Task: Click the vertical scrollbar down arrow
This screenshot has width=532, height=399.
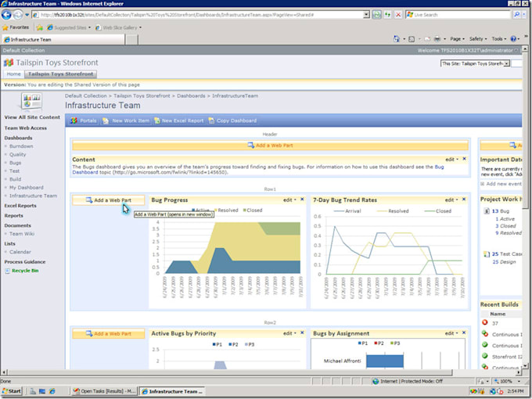Action: coord(525,366)
